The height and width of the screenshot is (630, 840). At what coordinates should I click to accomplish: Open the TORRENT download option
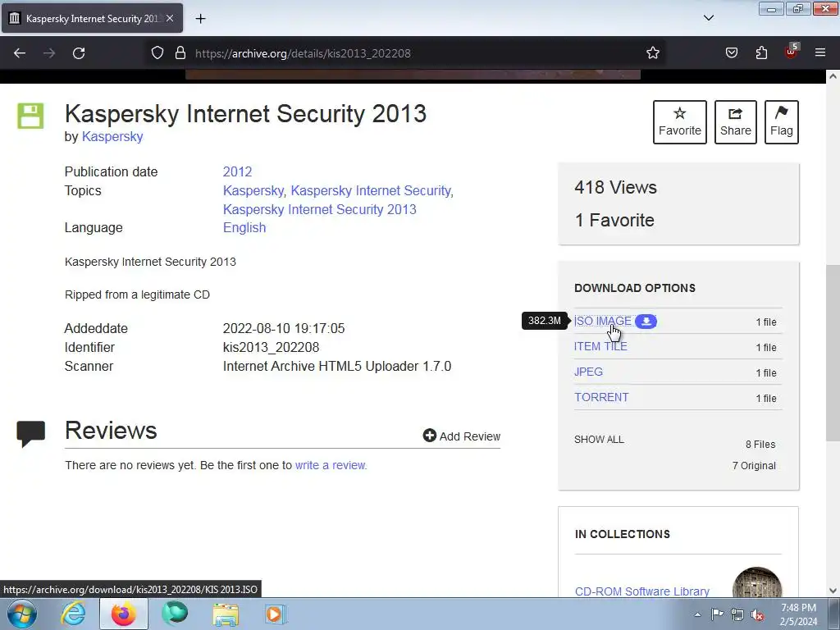pos(601,398)
